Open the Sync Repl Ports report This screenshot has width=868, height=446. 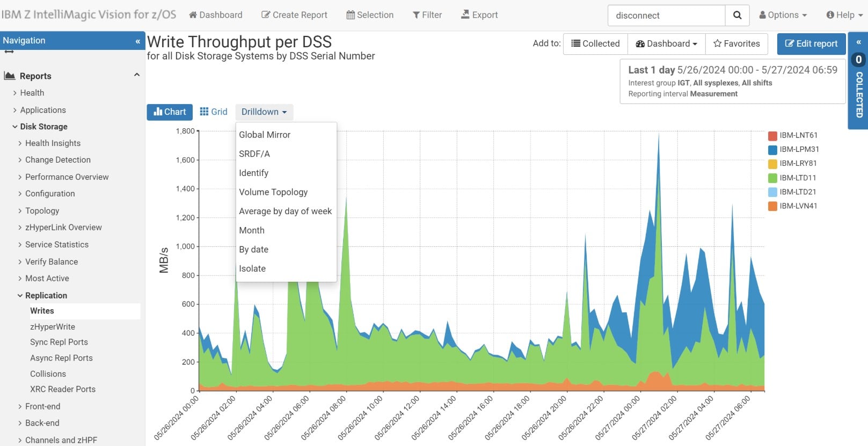coord(59,342)
